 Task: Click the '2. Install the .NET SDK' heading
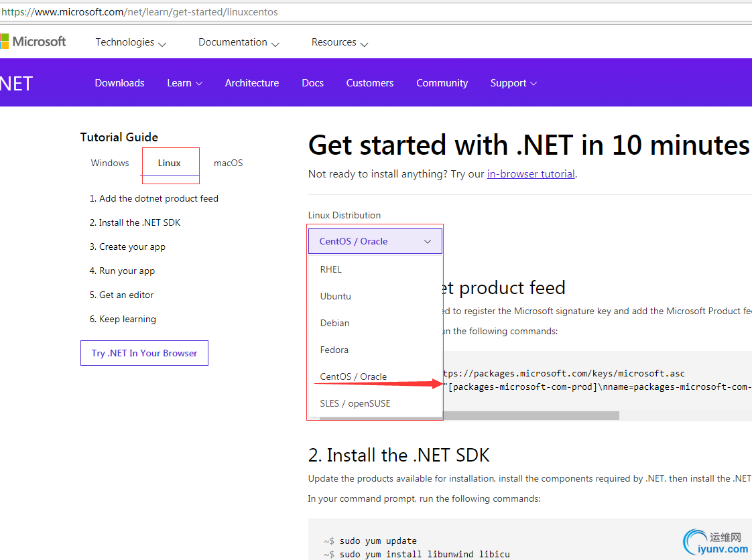click(x=399, y=455)
